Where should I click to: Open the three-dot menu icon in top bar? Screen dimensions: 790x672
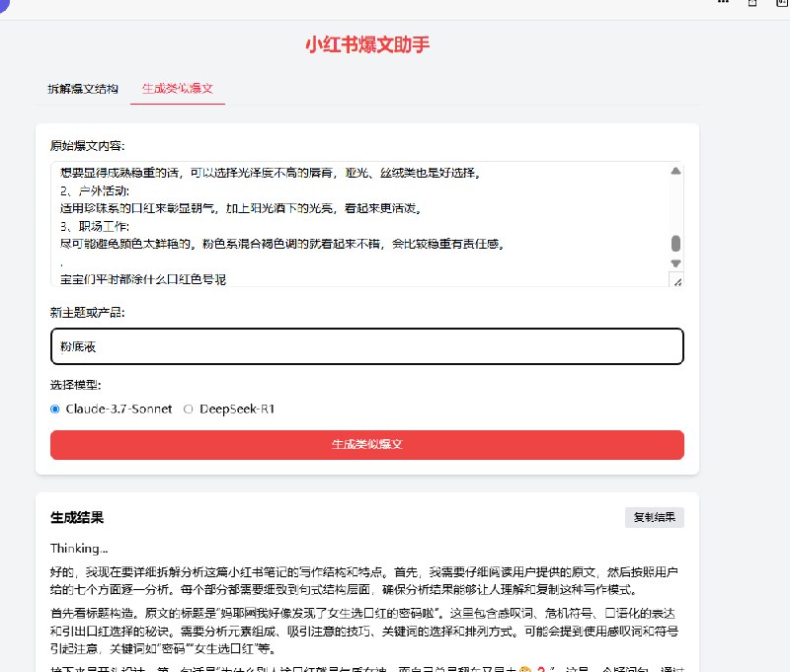(723, 2)
